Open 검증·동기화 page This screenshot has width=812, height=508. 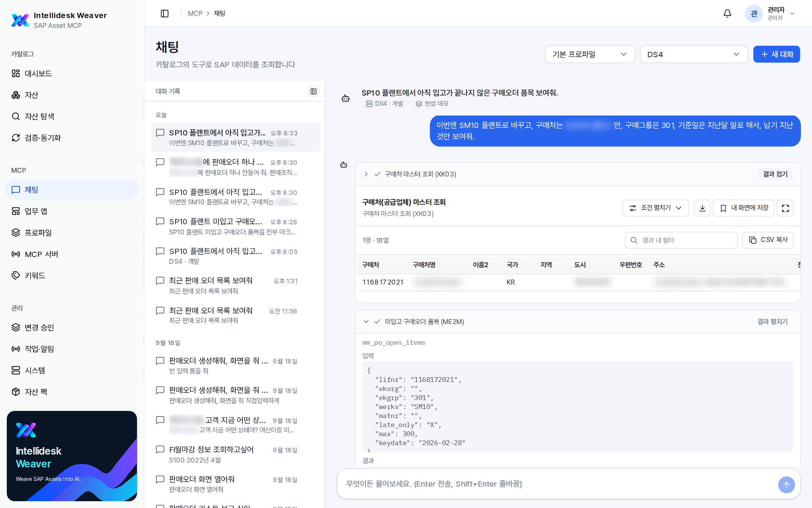(72, 138)
